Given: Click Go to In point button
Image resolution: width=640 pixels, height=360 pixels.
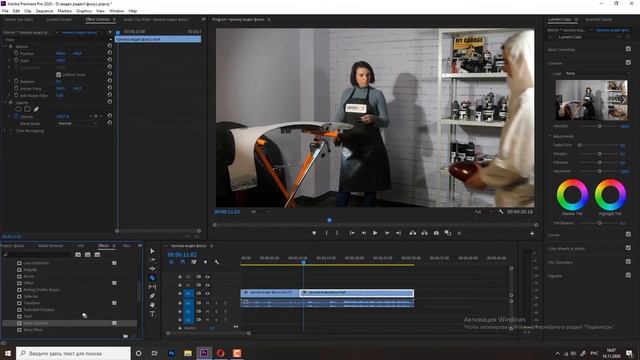Looking at the screenshot, I should pos(352,233).
